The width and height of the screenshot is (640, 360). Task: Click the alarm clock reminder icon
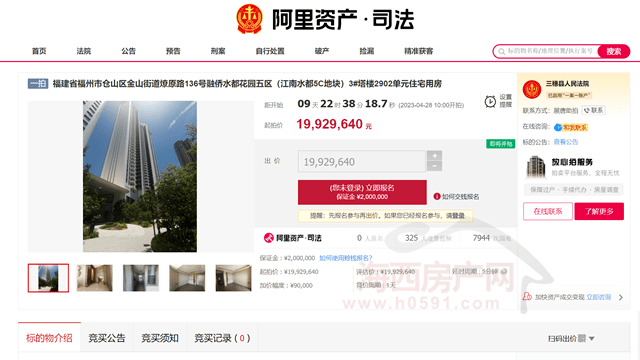(490, 101)
